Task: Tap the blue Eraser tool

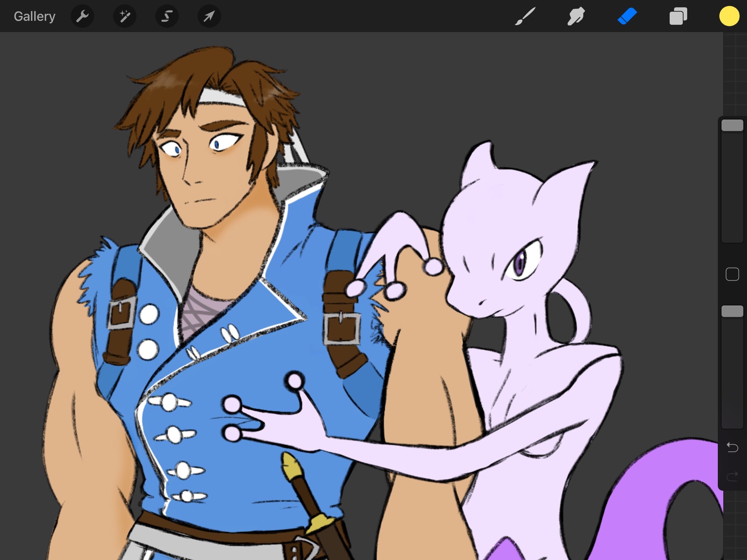Action: (x=627, y=16)
